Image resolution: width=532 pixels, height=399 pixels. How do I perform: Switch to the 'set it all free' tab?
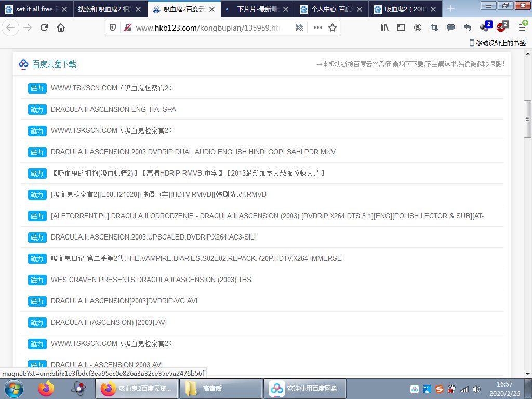[x=36, y=9]
